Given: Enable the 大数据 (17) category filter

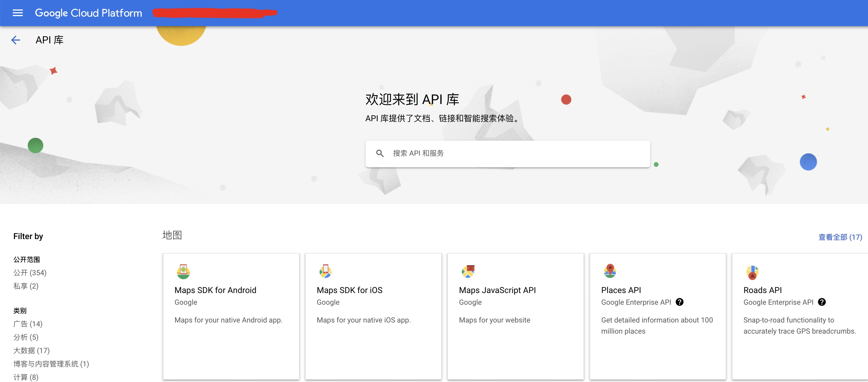Looking at the screenshot, I should [x=31, y=351].
